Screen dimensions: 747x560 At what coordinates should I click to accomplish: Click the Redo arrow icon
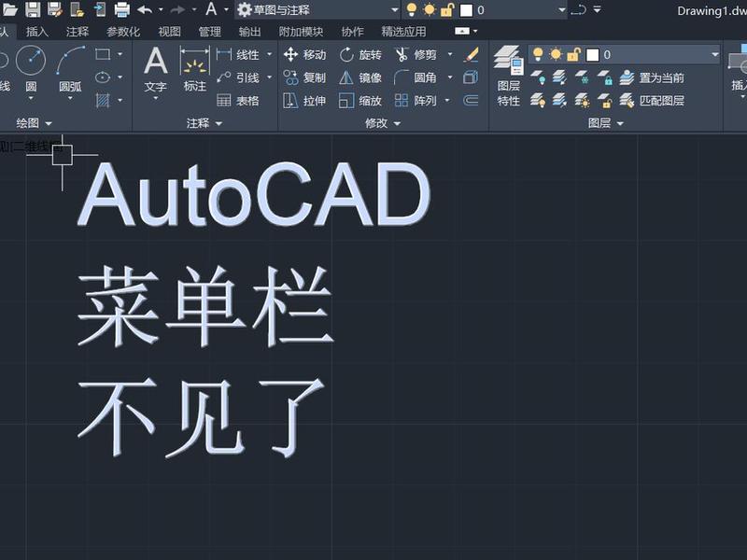coord(177,9)
